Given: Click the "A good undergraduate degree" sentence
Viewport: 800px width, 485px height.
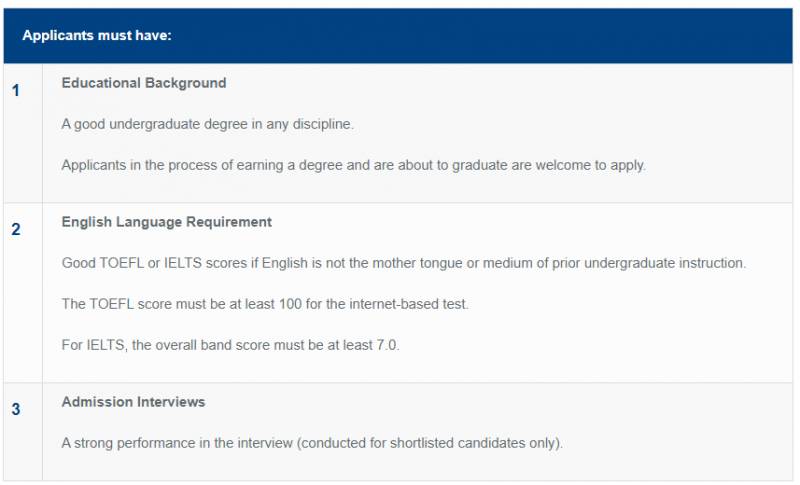Looking at the screenshot, I should (x=208, y=124).
